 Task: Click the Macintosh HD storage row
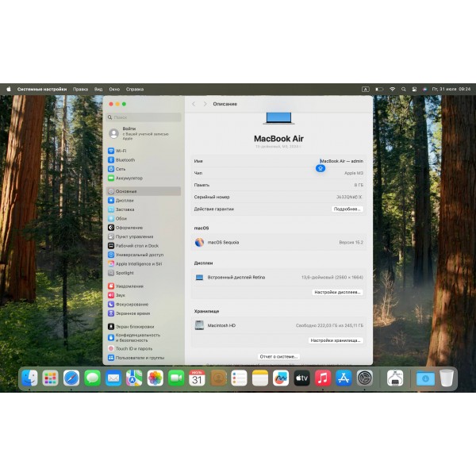[278, 325]
